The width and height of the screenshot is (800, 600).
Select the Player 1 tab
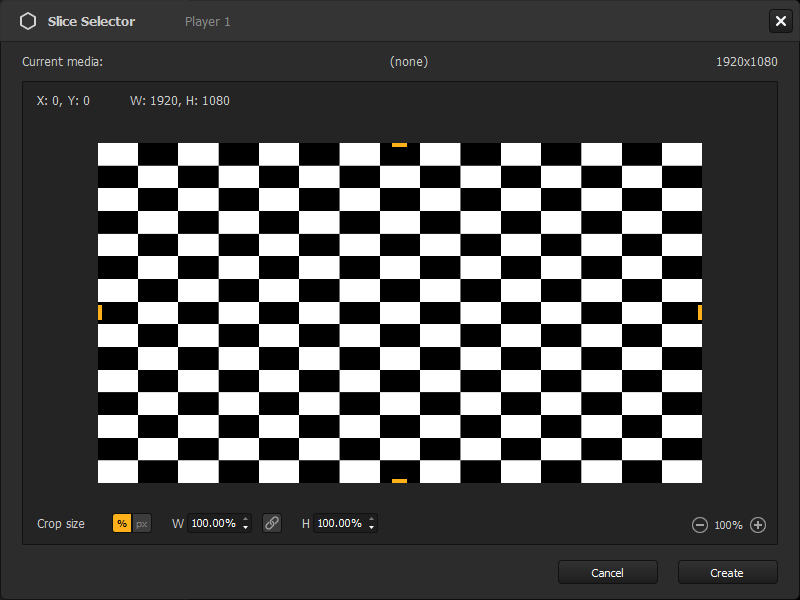208,21
